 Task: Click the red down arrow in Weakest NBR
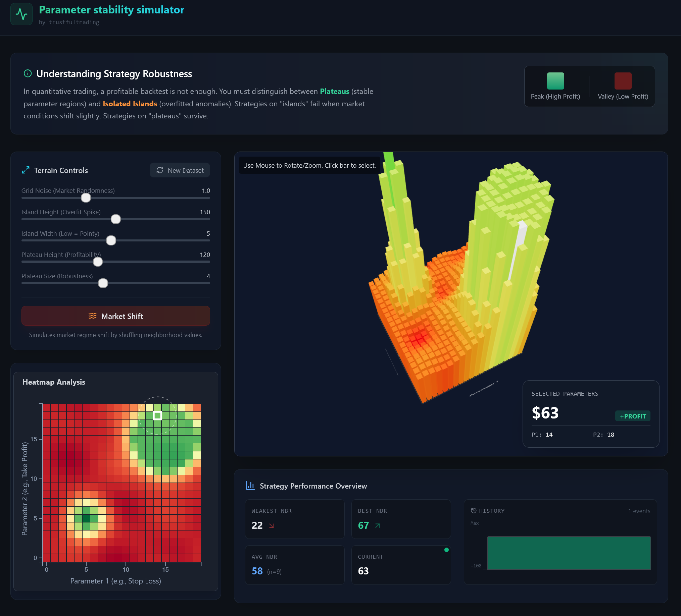[271, 525]
